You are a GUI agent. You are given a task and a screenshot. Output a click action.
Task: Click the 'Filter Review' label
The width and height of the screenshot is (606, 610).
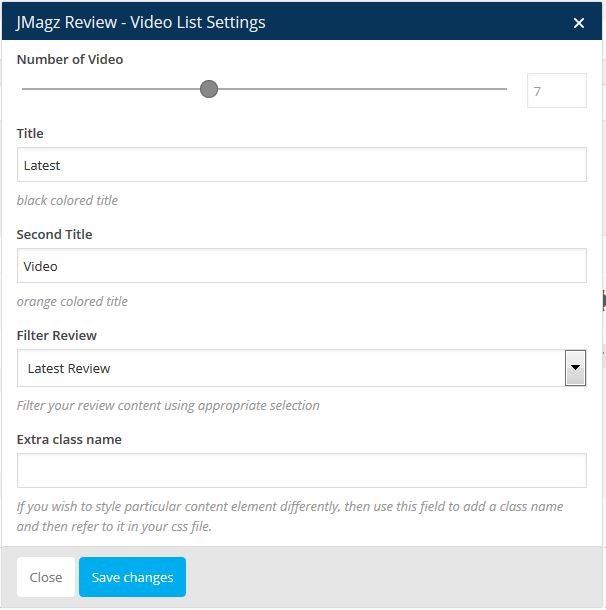(57, 335)
